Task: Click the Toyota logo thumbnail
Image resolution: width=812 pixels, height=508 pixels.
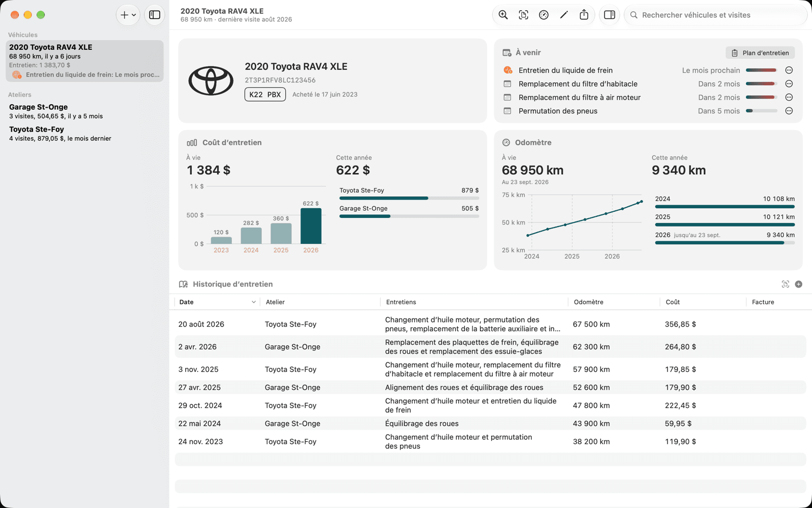Action: tap(211, 80)
